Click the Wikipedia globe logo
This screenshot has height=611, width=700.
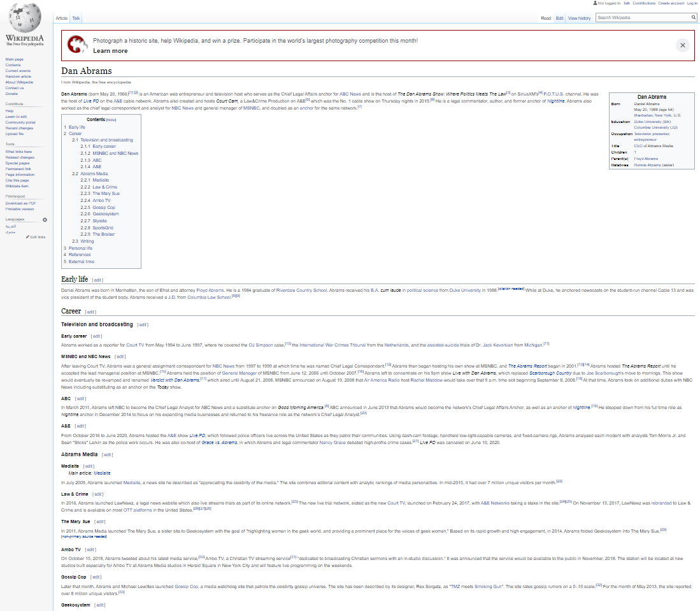25,18
